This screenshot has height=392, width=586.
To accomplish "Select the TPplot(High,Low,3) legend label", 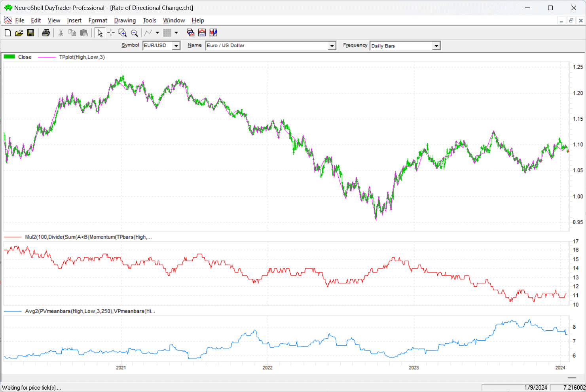I will 82,57.
